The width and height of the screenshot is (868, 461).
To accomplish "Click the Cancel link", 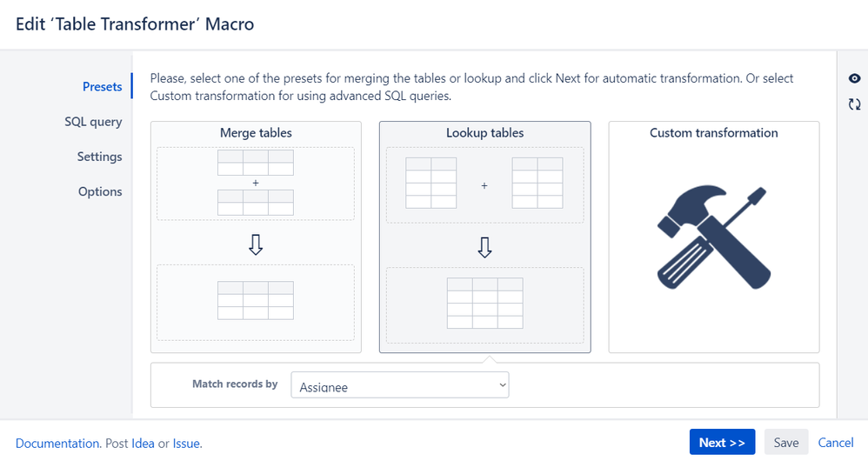I will 835,442.
